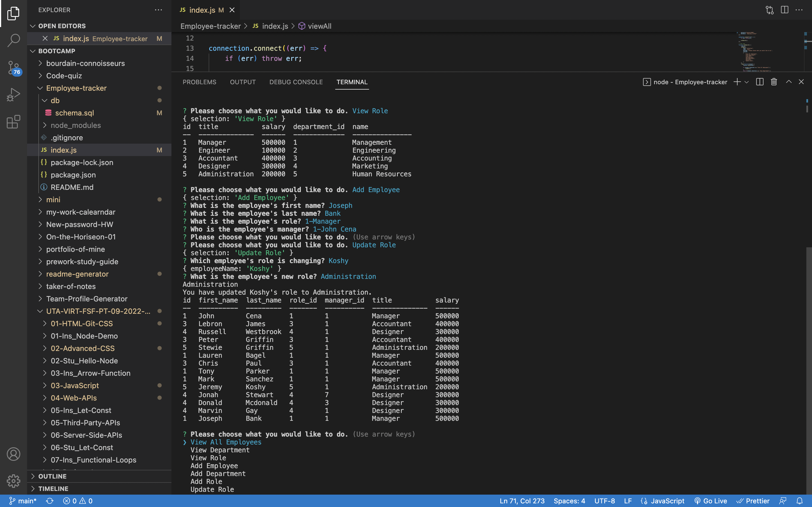Screen dimensions: 812x507
Task: Maximize the panel with the chevron-up icon
Action: 789,81
